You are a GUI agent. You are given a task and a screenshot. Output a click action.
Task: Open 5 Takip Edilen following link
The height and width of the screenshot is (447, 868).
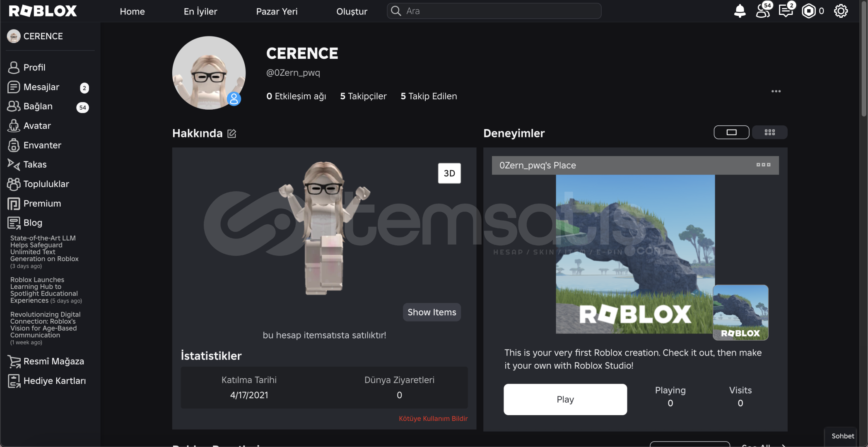pos(429,96)
